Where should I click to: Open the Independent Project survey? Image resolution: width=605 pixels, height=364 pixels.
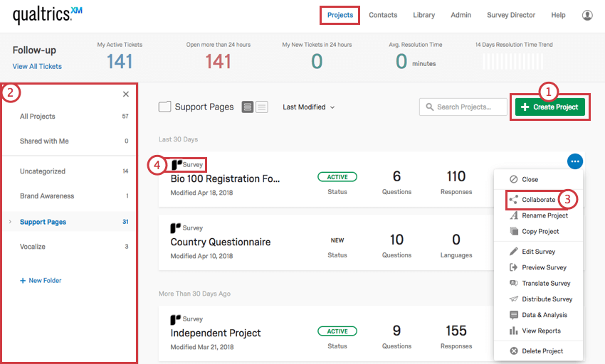coord(215,333)
